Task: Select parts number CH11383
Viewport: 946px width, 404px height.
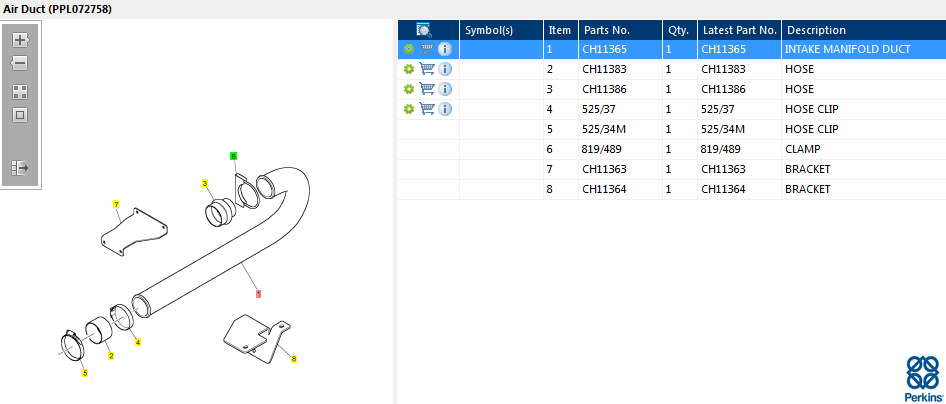Action: [604, 69]
